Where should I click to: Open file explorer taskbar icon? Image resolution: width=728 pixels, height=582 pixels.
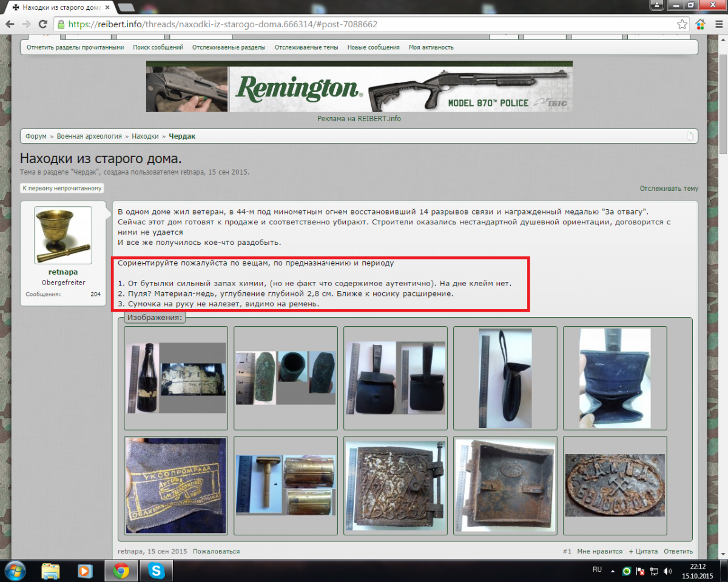coord(50,571)
